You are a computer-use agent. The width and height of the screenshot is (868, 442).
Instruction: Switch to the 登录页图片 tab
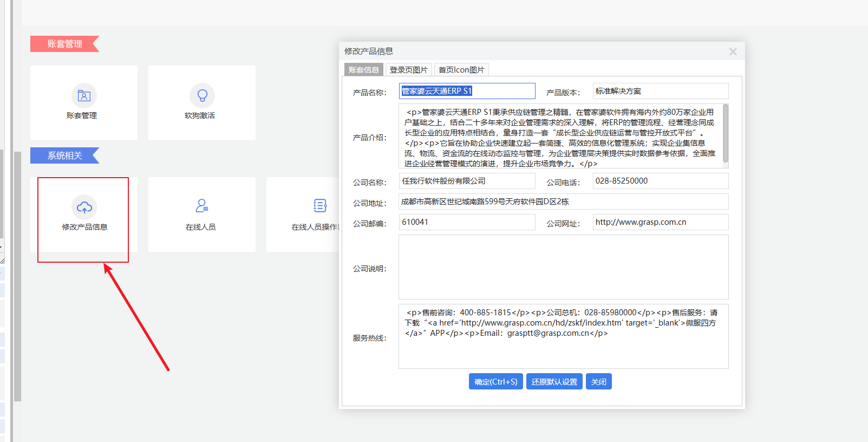tap(409, 70)
